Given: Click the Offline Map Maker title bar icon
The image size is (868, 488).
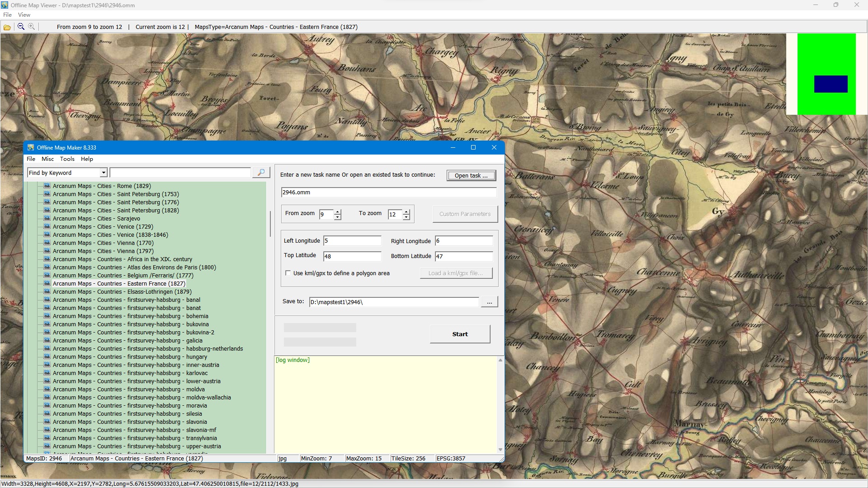Looking at the screenshot, I should coord(31,148).
